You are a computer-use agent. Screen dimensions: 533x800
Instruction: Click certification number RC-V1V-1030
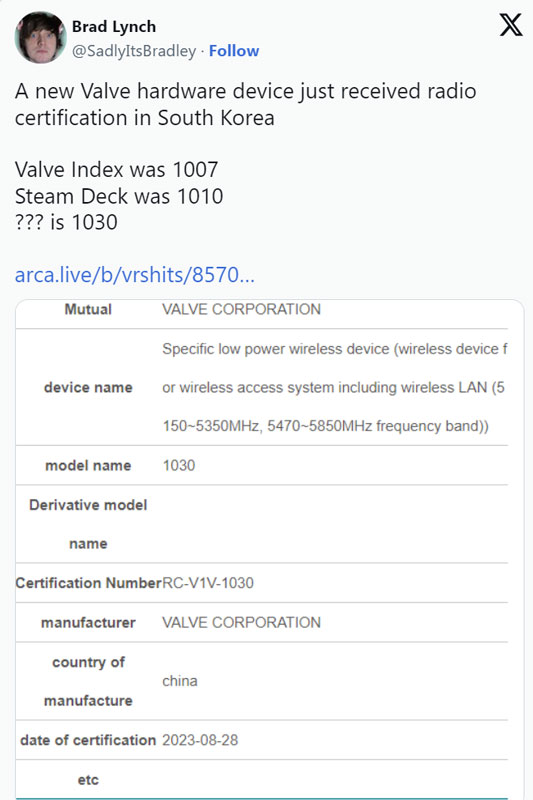(x=208, y=583)
